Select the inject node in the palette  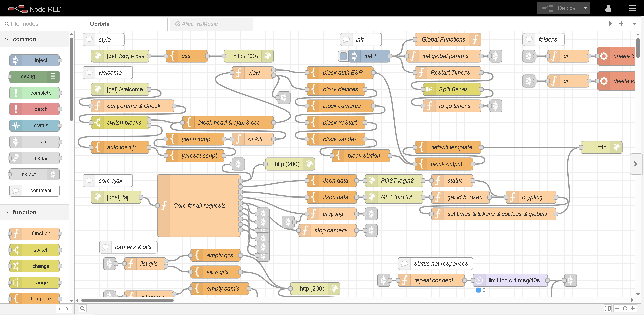tap(34, 60)
